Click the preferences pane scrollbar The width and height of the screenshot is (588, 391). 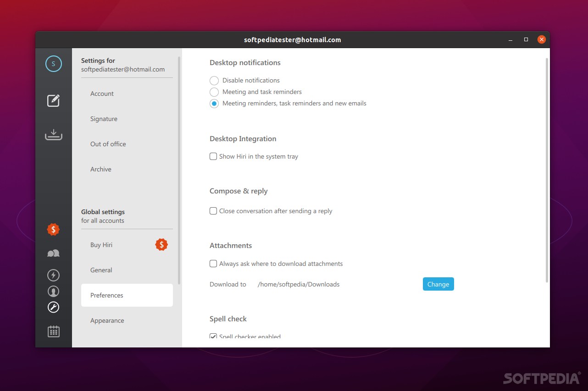(x=547, y=171)
